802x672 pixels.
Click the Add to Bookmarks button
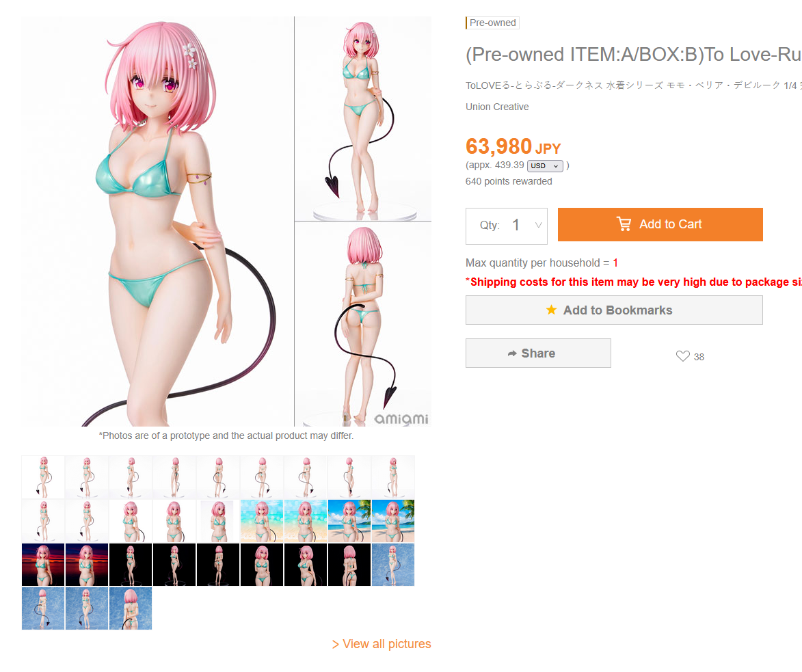pyautogui.click(x=614, y=310)
